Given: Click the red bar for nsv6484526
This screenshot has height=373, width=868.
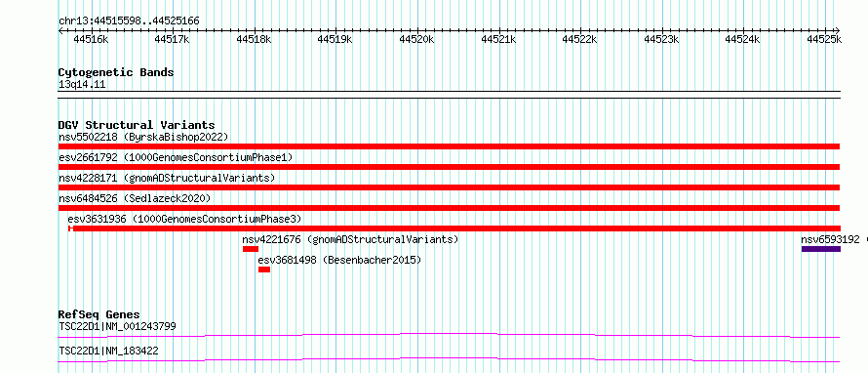Looking at the screenshot, I should tap(449, 208).
